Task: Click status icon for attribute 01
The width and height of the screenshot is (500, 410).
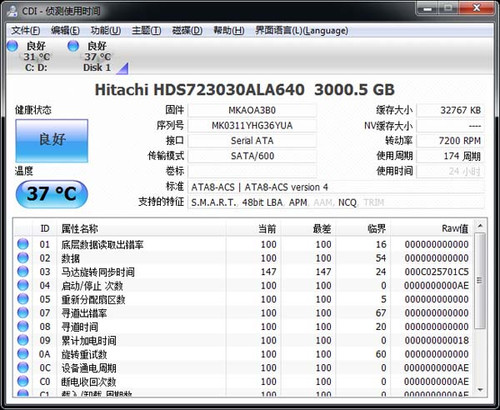Action: 23,244
